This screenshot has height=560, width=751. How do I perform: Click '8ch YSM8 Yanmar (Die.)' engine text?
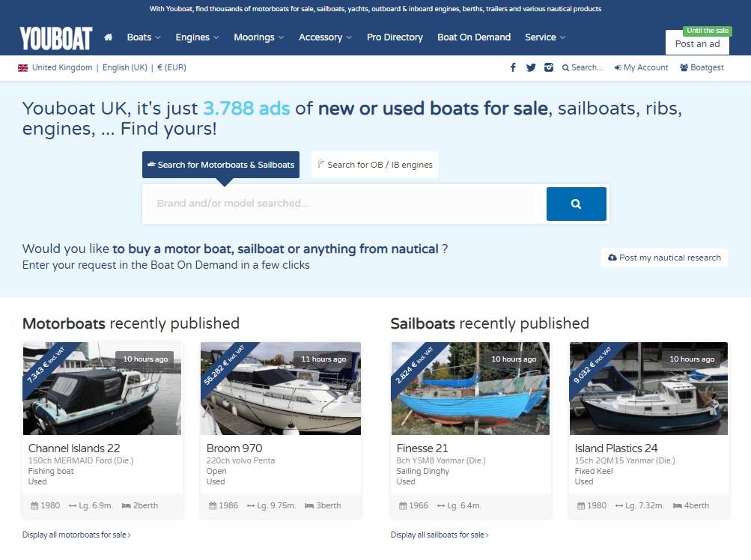(441, 461)
